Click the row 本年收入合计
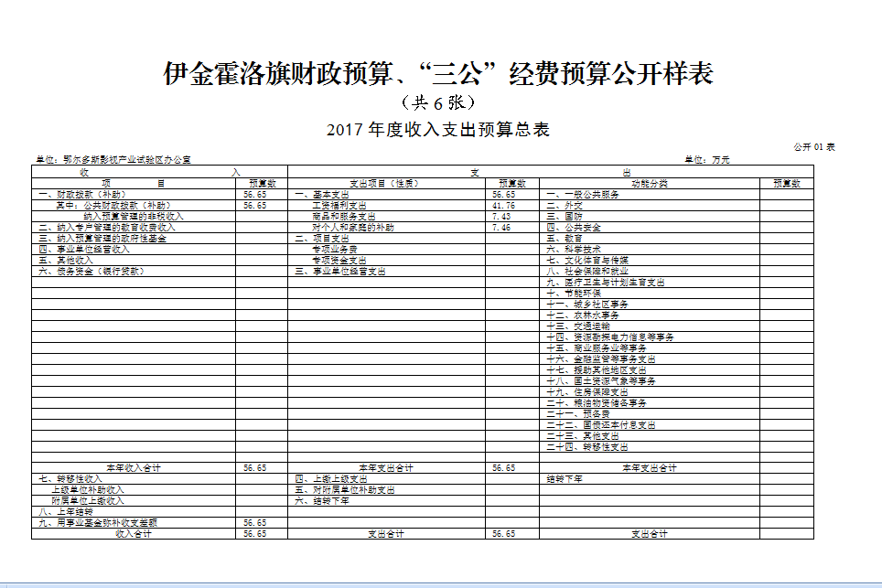The height and width of the screenshot is (588, 882). [134, 467]
